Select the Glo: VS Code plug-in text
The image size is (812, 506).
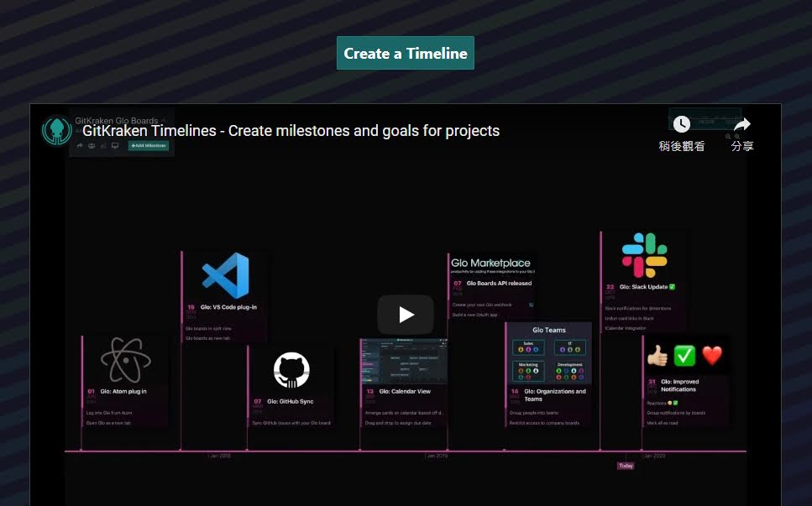pyautogui.click(x=228, y=307)
